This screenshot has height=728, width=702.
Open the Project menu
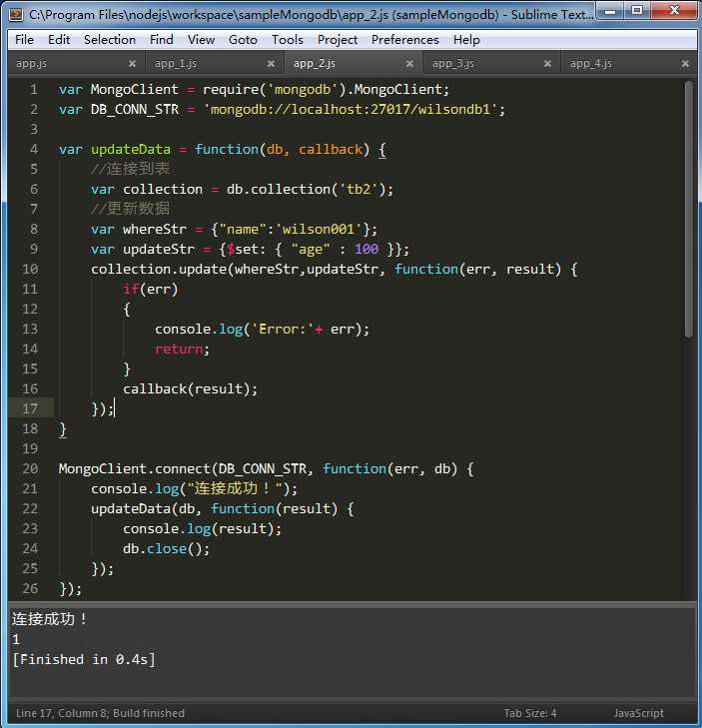coord(338,40)
